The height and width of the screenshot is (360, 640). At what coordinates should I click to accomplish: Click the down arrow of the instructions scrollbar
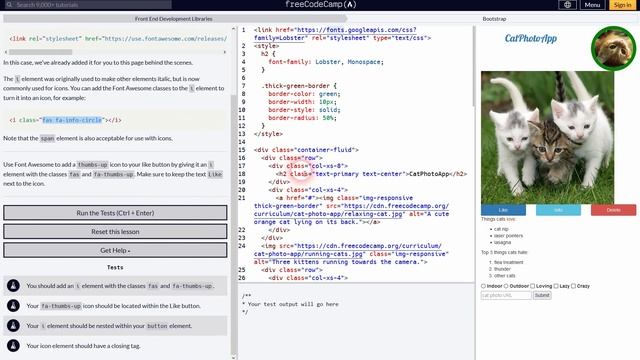pyautogui.click(x=233, y=358)
